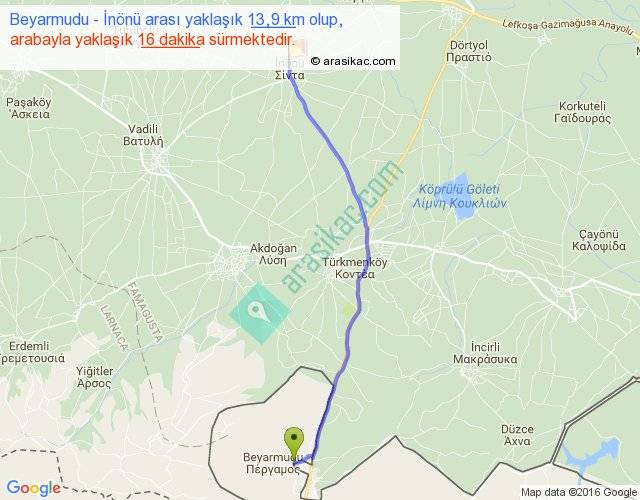Click the 16 dakika duration link
The height and width of the screenshot is (500, 640).
pyautogui.click(x=171, y=40)
